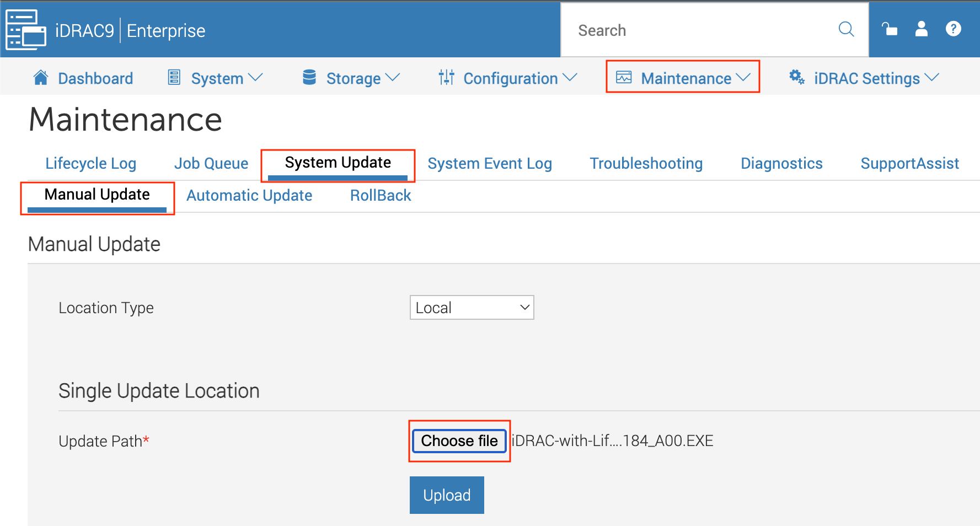The width and height of the screenshot is (980, 526).
Task: Click the Dashboard home icon
Action: click(x=41, y=78)
